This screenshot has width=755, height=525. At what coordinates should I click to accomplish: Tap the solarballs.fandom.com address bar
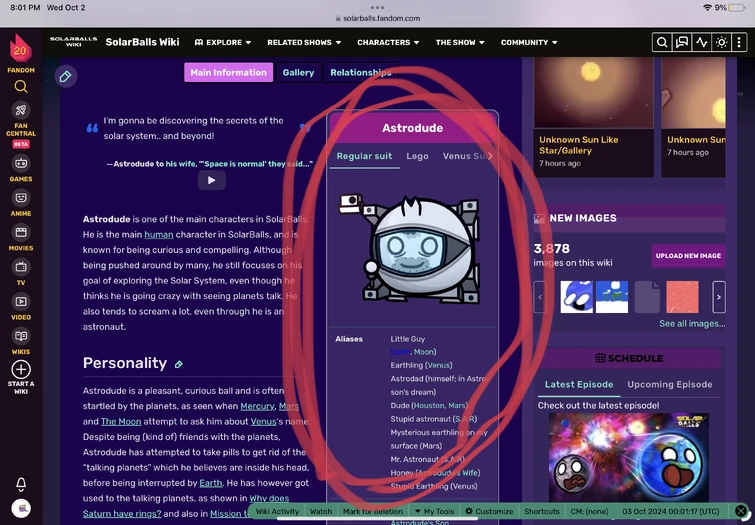pyautogui.click(x=378, y=18)
